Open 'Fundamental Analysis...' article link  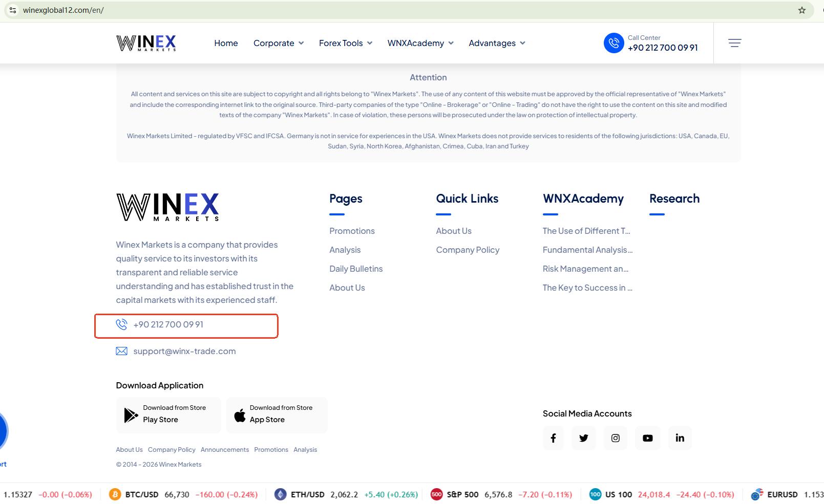tap(587, 250)
